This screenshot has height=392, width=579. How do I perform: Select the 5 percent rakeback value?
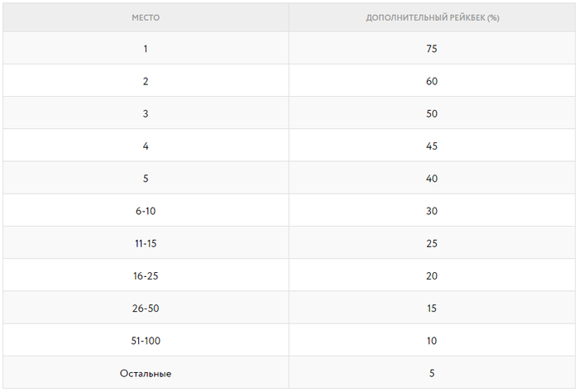click(432, 373)
